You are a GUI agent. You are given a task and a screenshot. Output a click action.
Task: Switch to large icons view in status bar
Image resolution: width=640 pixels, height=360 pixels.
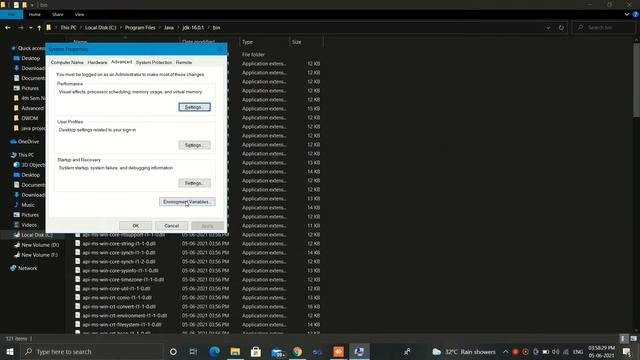633,338
